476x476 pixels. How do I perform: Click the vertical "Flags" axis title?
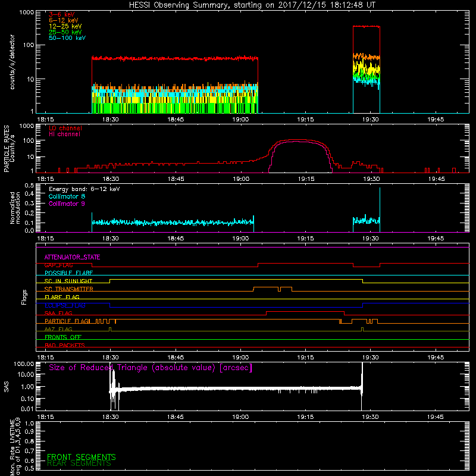24,297
